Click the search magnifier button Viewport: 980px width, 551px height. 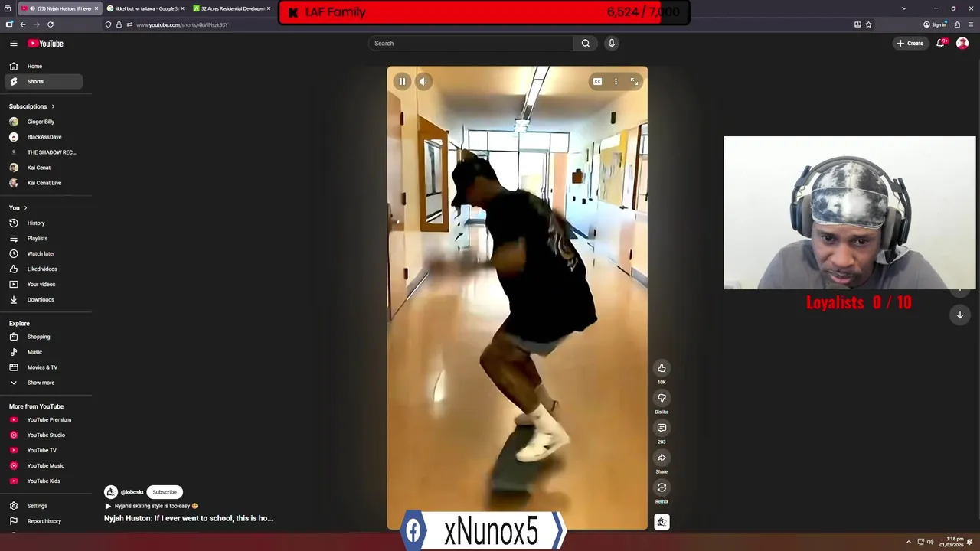586,44
